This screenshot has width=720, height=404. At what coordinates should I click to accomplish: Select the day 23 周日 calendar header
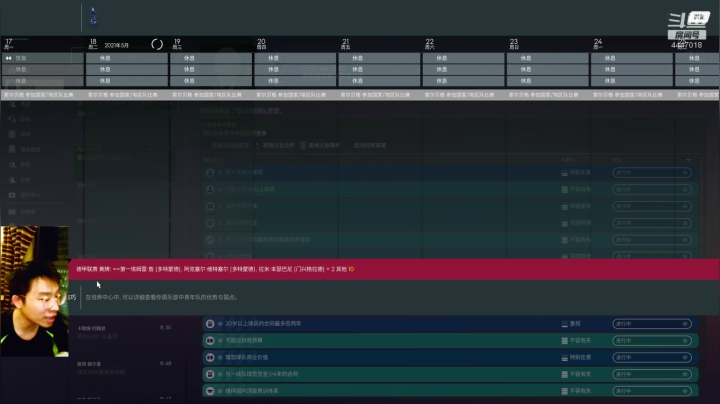coord(513,44)
